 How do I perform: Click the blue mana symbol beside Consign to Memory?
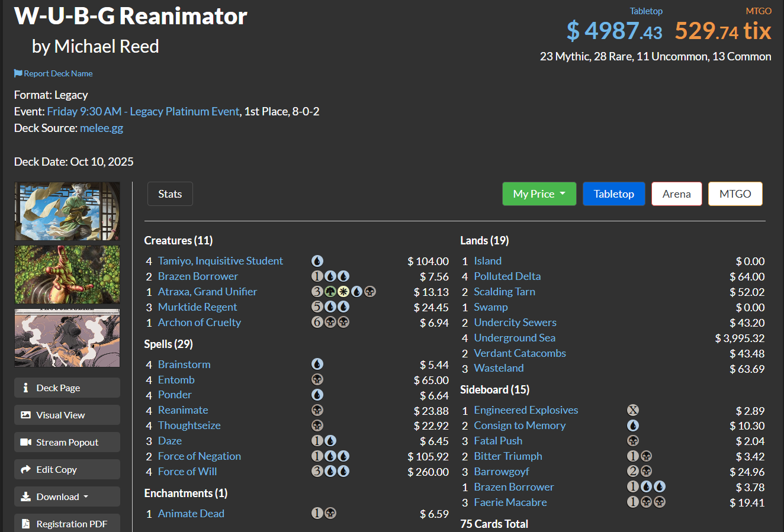pyautogui.click(x=633, y=425)
